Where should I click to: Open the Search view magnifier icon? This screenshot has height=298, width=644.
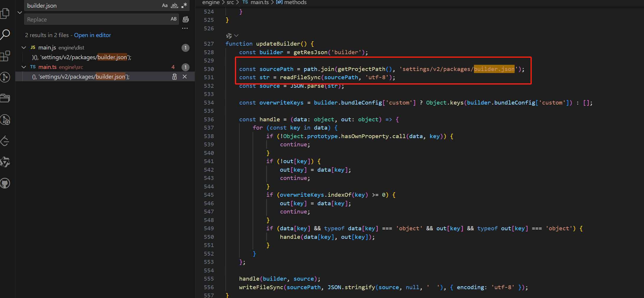tap(5, 34)
